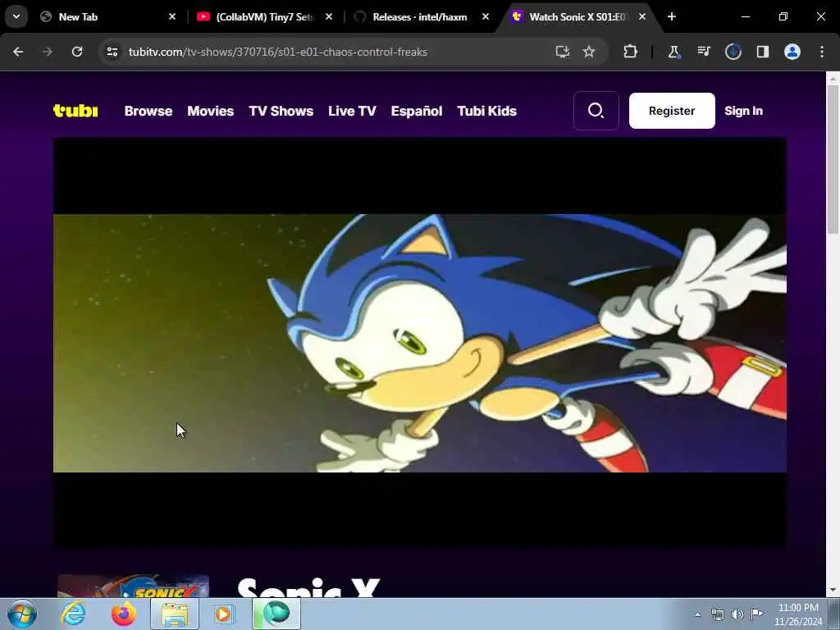Viewport: 840px width, 630px height.
Task: Launch Internet Explorer from the taskbar
Action: (x=73, y=614)
